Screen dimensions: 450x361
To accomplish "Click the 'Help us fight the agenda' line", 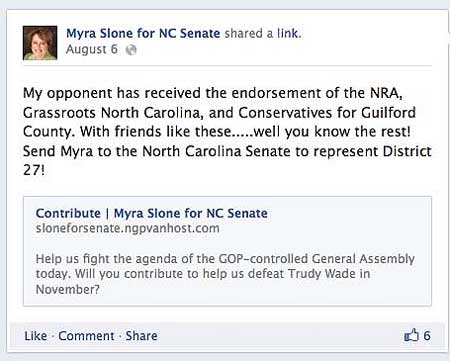I will click(225, 259).
